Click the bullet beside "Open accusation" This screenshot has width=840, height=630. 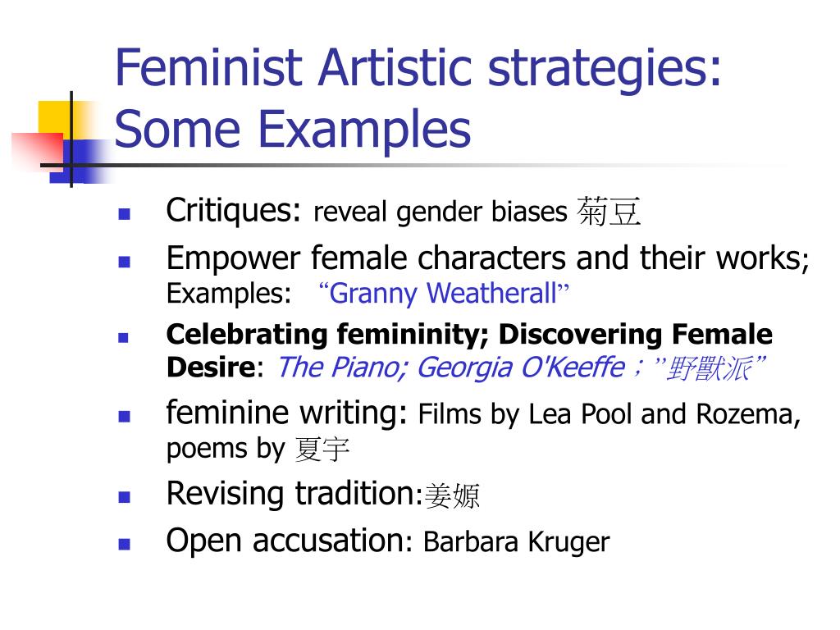125,545
